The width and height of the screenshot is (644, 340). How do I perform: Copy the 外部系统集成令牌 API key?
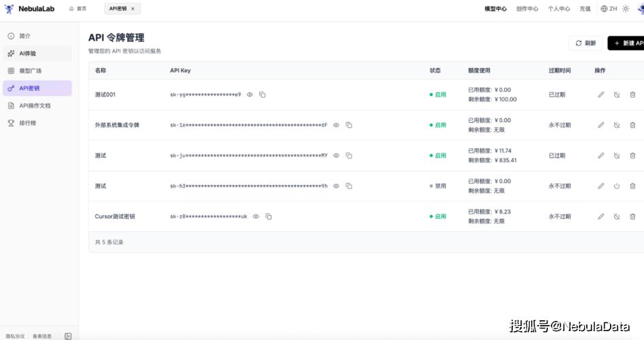349,125
